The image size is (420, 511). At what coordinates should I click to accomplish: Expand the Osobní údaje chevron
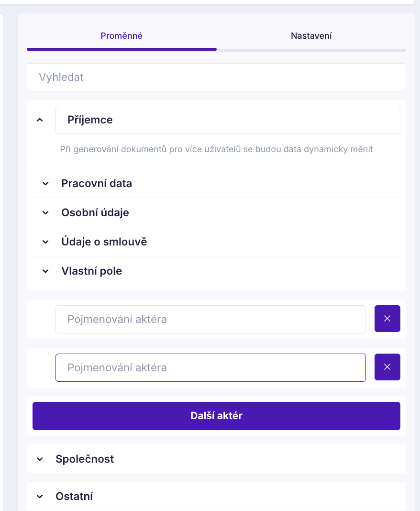45,212
